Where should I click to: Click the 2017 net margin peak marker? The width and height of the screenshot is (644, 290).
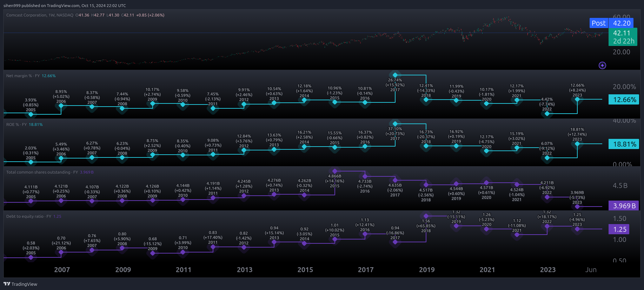[x=395, y=75]
